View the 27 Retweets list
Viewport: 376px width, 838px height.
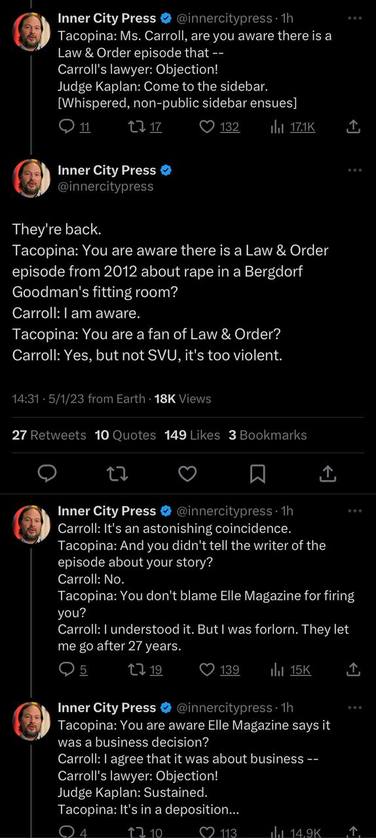pyautogui.click(x=49, y=435)
